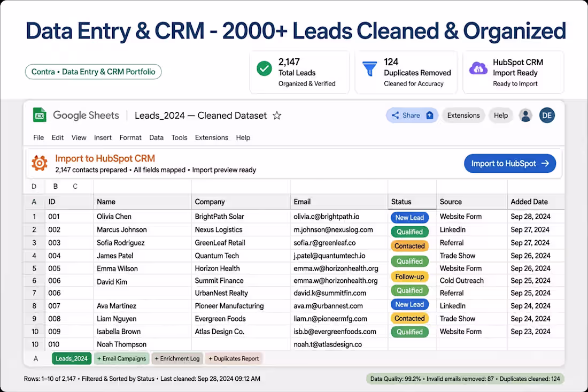Viewport: 588px width, 392px height.
Task: Select the cell Isabella Brown
Action: 142,332
